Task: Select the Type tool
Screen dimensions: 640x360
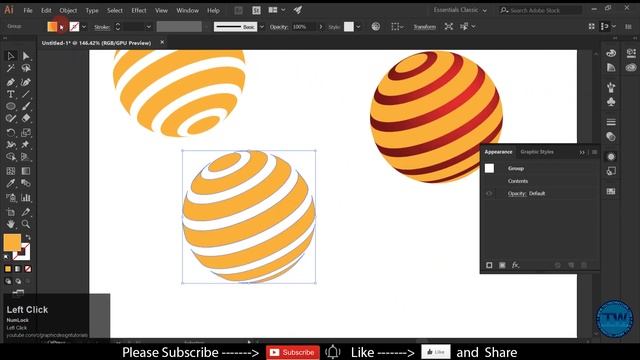Action: pyautogui.click(x=11, y=94)
